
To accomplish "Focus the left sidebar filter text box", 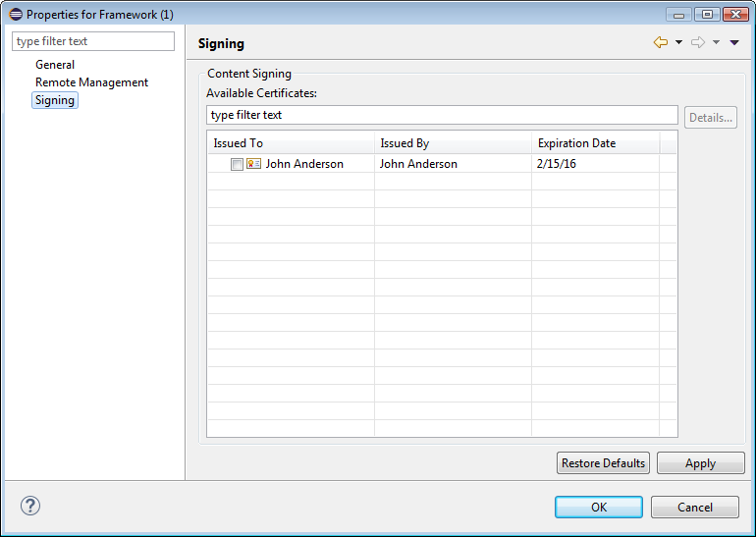I will click(x=93, y=41).
